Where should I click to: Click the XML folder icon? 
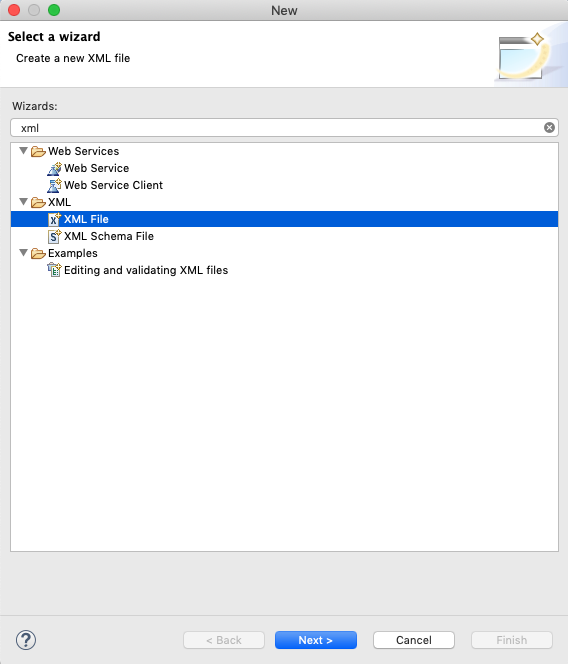[x=38, y=202]
